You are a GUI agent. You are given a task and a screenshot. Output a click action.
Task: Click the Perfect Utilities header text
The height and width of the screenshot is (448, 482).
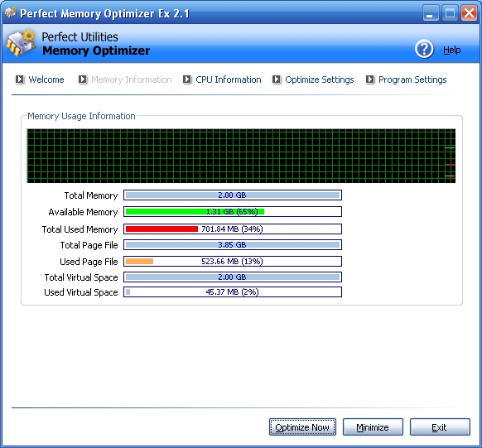click(80, 37)
